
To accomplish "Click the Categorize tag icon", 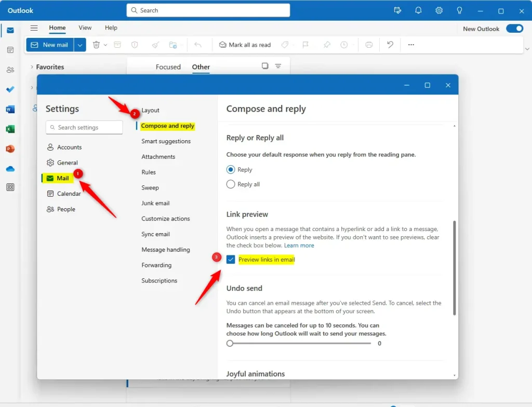I will (285, 45).
